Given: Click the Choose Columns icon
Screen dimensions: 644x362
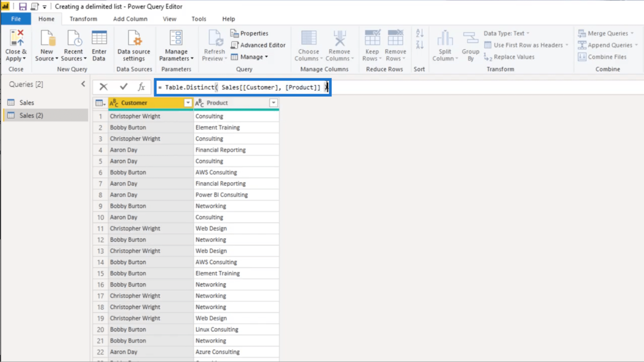Looking at the screenshot, I should point(309,38).
